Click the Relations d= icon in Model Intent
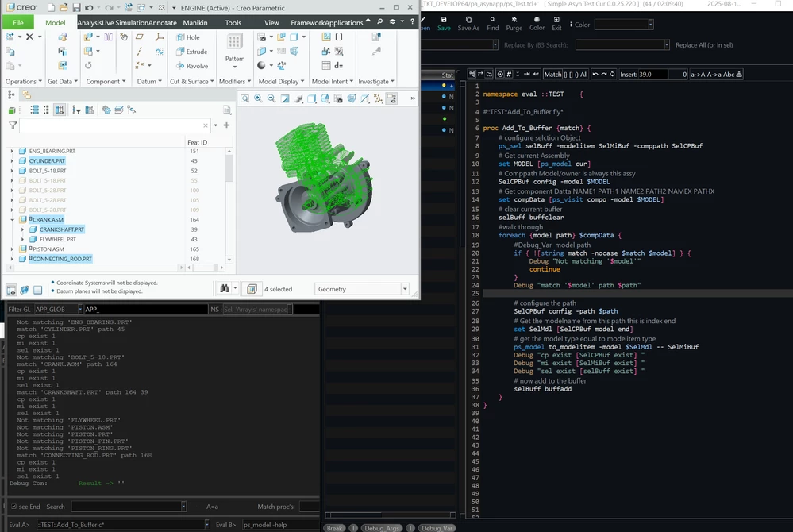 338,65
